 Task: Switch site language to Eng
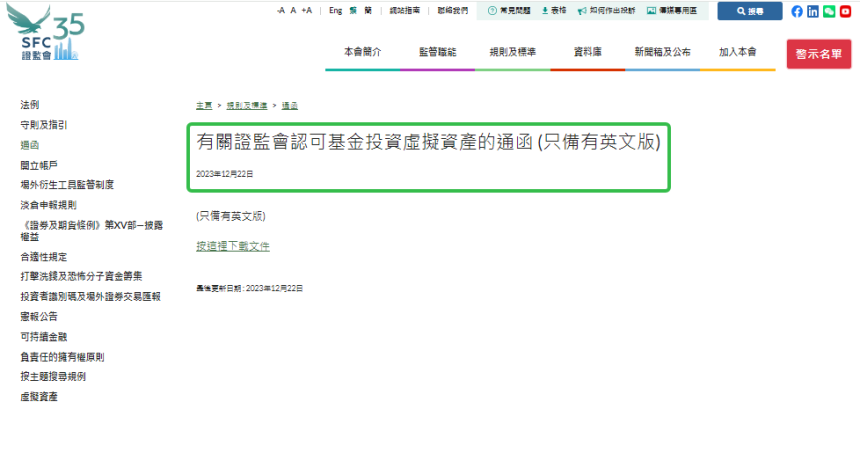click(x=337, y=10)
